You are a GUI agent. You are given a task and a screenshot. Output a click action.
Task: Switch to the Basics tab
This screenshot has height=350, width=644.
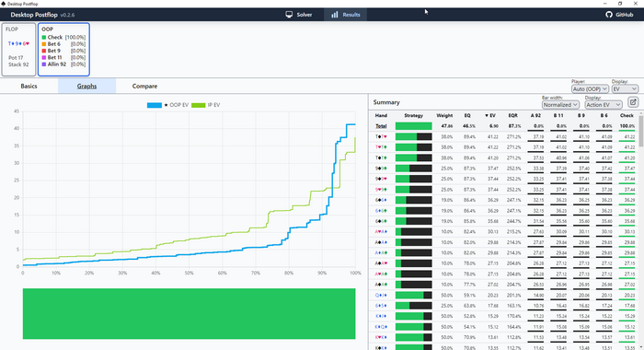point(29,86)
